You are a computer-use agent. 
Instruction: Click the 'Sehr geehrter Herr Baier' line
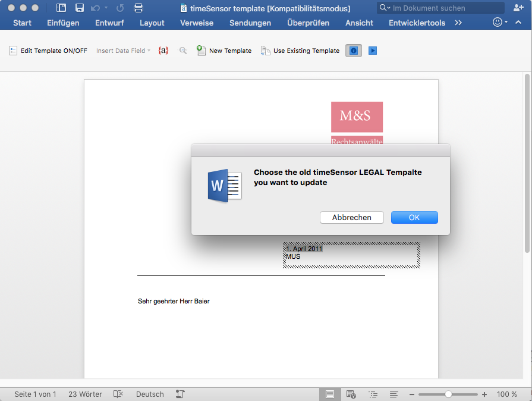click(174, 301)
